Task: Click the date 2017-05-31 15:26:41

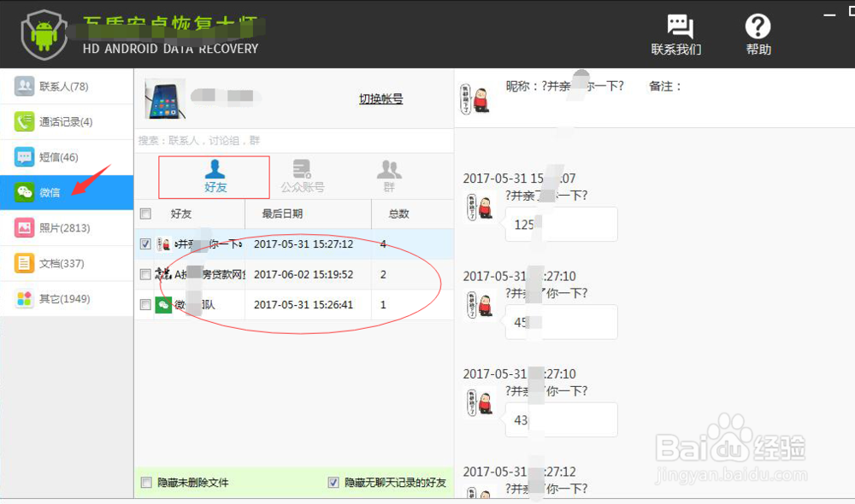Action: click(x=304, y=305)
